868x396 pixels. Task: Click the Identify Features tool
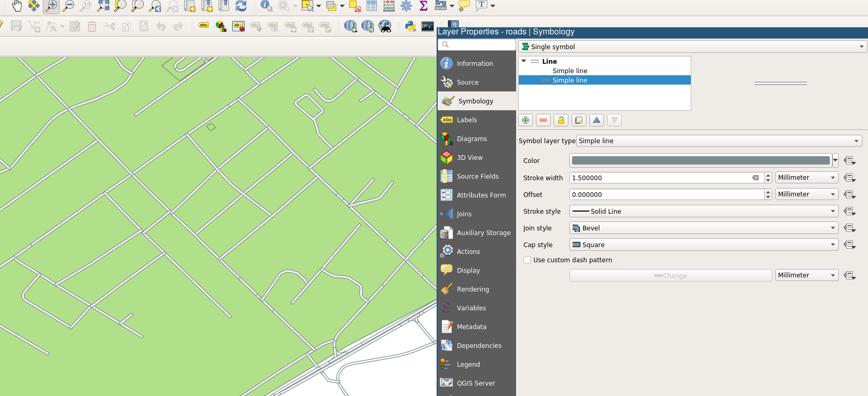coord(266,6)
